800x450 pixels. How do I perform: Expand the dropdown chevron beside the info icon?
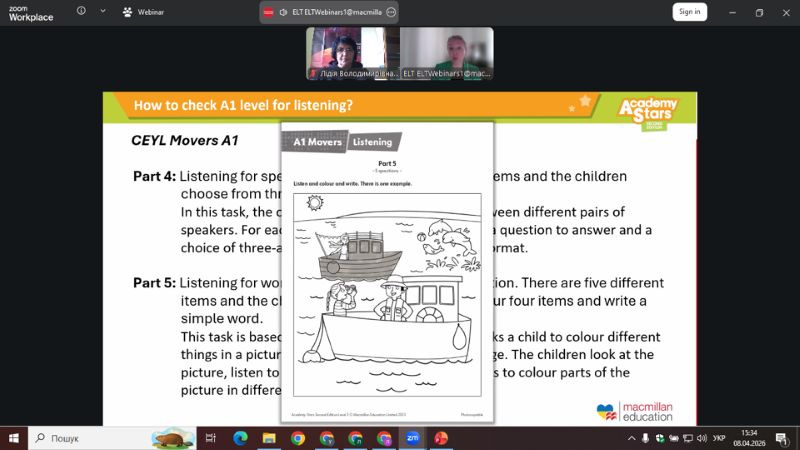(x=103, y=11)
